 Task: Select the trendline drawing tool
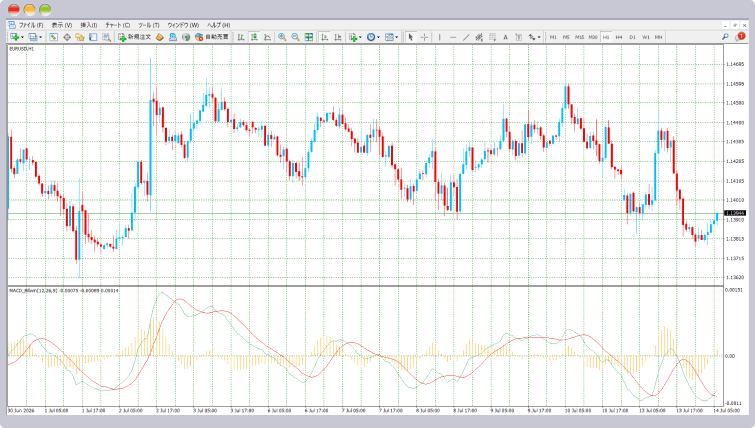tap(466, 37)
